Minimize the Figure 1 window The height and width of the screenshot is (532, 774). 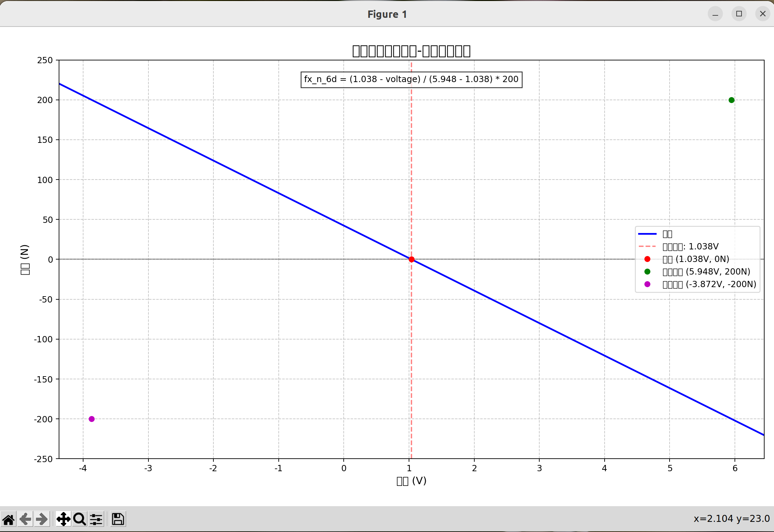point(715,14)
